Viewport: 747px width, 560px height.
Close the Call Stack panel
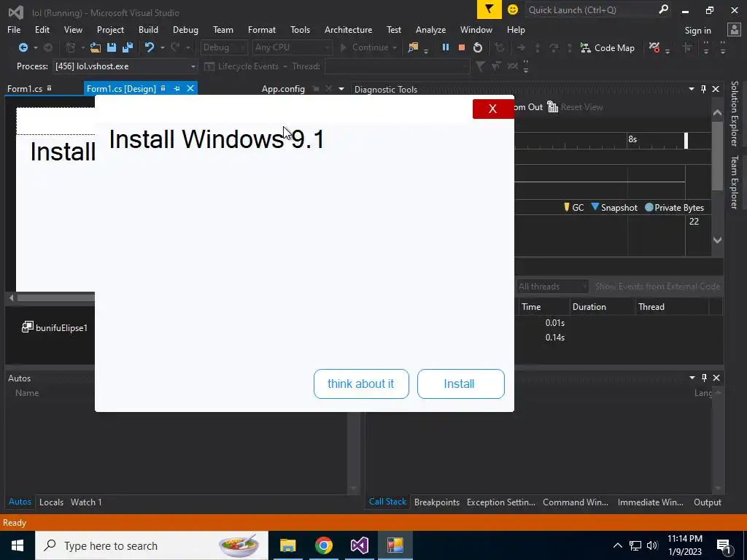[716, 378]
